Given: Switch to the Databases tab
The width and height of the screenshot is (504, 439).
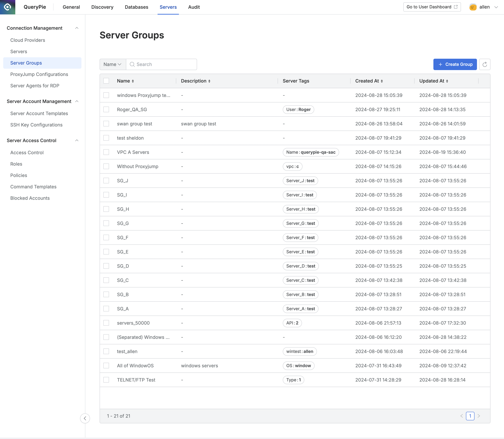Looking at the screenshot, I should tap(136, 7).
